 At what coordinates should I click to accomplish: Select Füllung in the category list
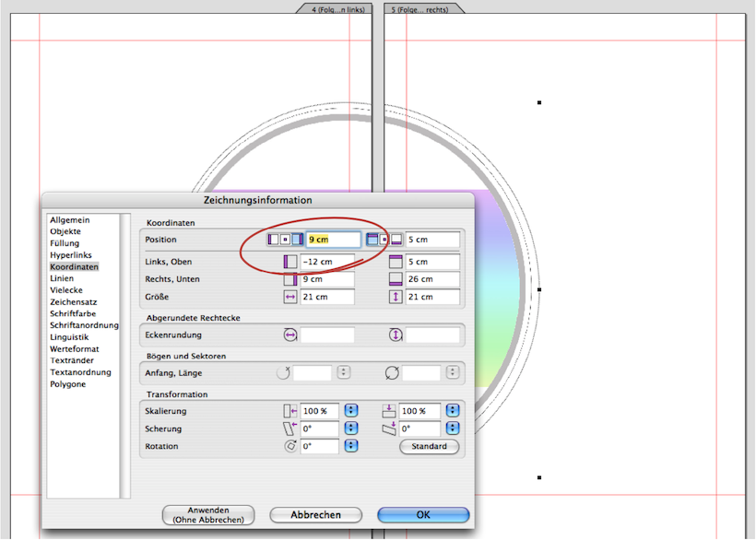tap(65, 243)
